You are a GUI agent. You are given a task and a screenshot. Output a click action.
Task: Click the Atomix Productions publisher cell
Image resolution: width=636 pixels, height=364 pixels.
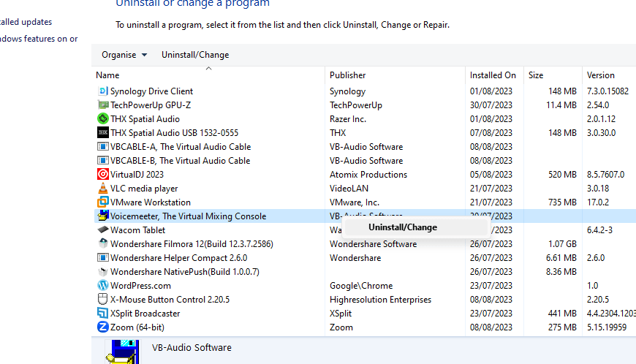tap(368, 174)
